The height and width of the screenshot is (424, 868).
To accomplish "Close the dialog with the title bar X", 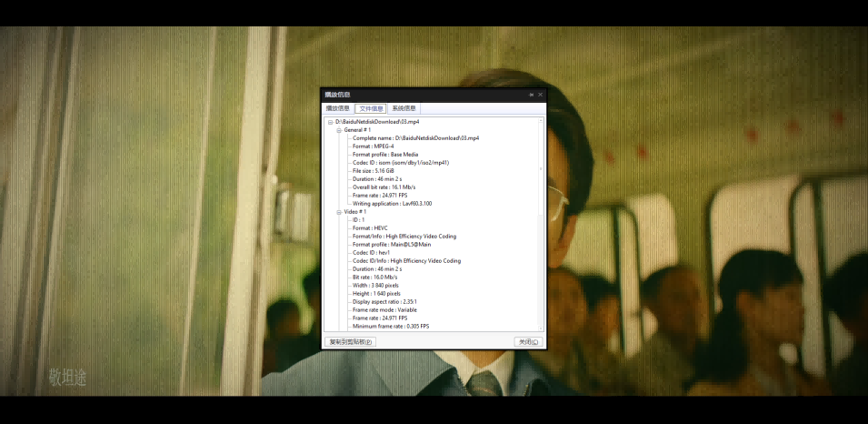I will point(540,95).
